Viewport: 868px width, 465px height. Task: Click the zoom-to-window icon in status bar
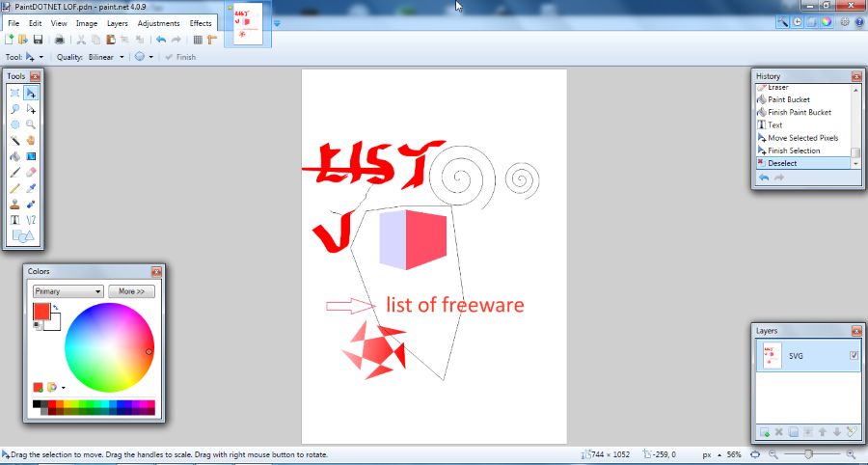coord(754,454)
